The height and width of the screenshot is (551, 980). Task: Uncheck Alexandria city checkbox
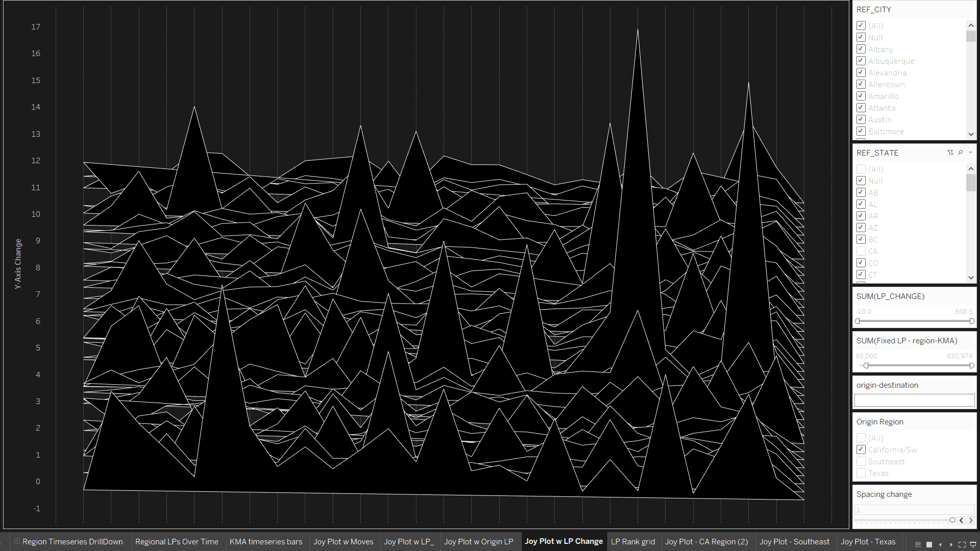pyautogui.click(x=861, y=72)
